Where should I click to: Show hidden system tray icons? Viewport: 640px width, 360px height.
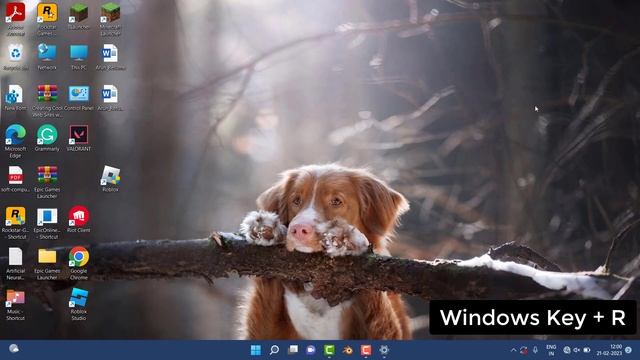513,350
